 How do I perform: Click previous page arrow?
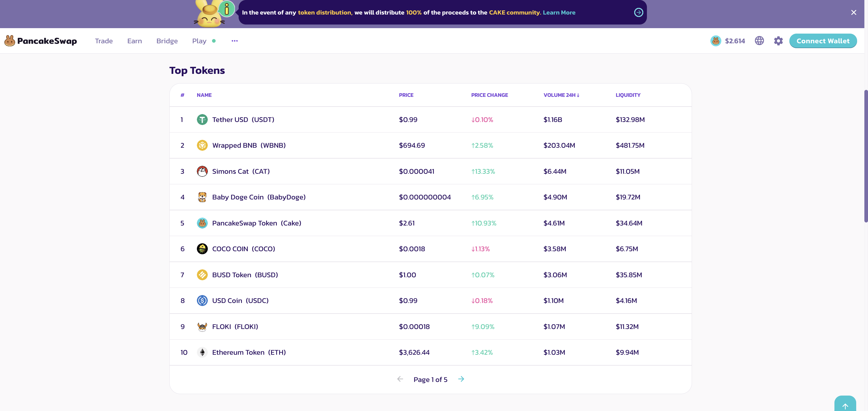click(x=400, y=379)
